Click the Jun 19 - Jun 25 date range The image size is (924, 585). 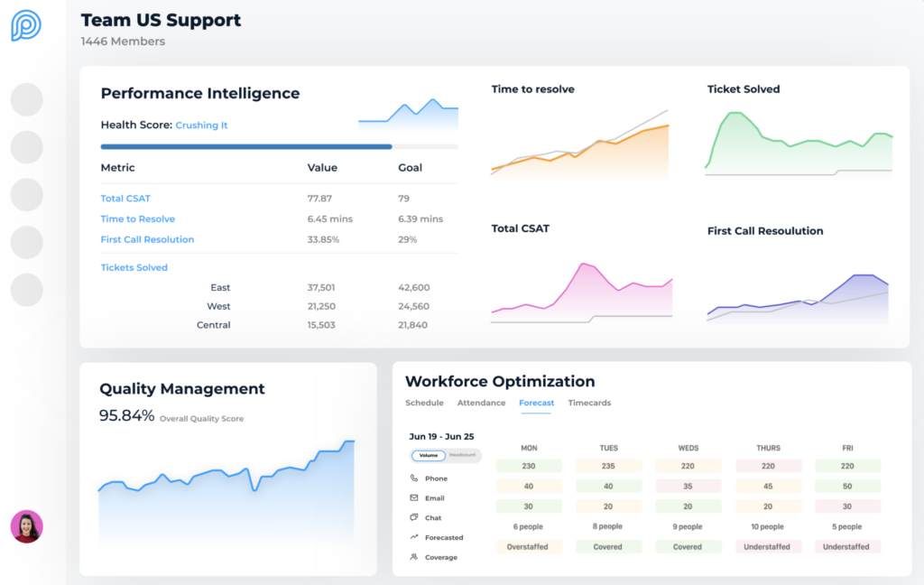coord(441,436)
